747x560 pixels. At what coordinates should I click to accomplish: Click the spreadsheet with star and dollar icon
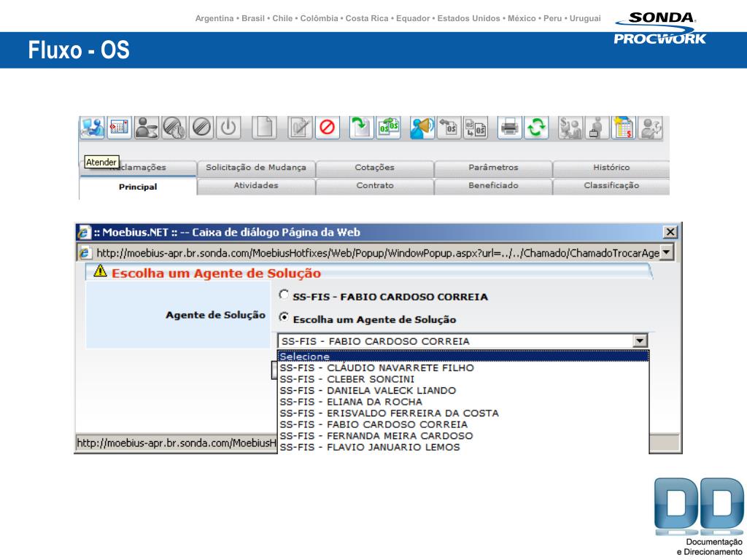coord(624,128)
